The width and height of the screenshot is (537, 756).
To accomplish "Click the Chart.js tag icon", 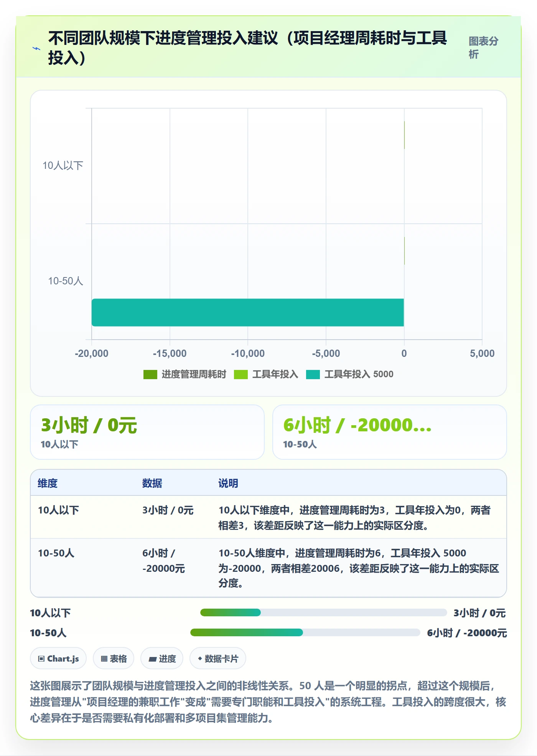I will (41, 659).
